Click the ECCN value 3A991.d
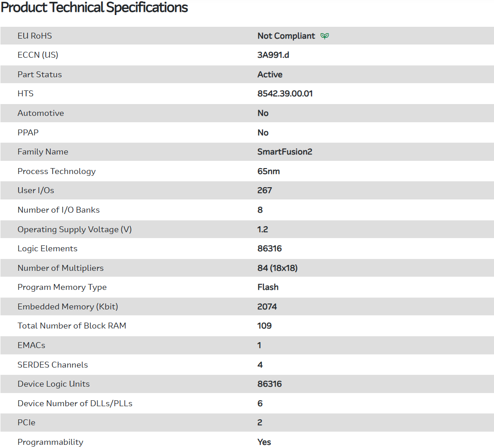The height and width of the screenshot is (448, 494). [x=273, y=55]
